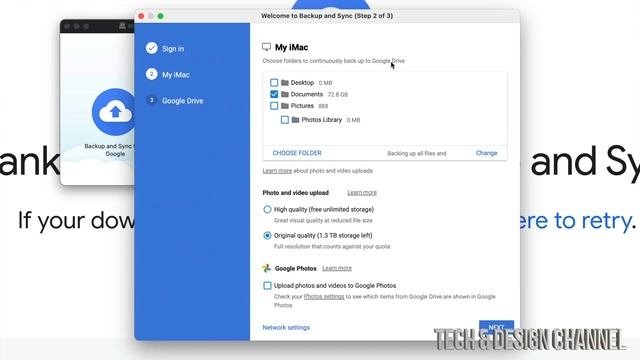Click the CHOOSE FOLDER button
Screen dimensions: 640x360
tap(297, 153)
